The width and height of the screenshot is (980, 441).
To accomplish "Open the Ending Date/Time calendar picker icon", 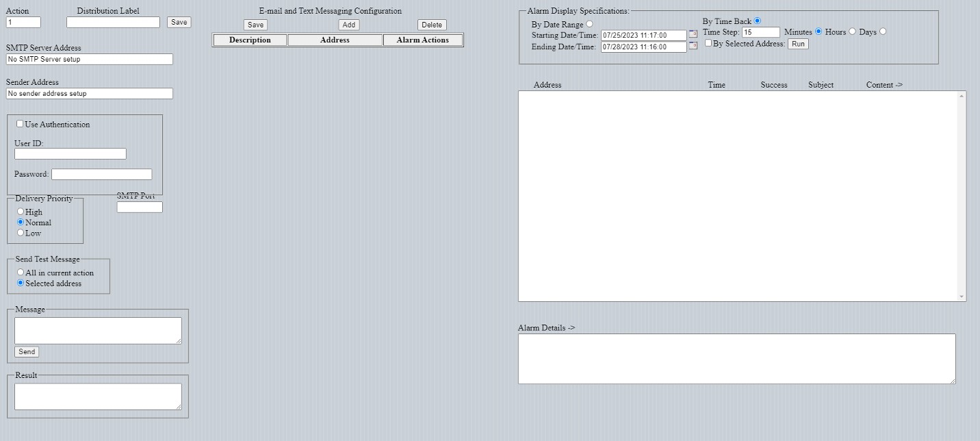I will (693, 46).
